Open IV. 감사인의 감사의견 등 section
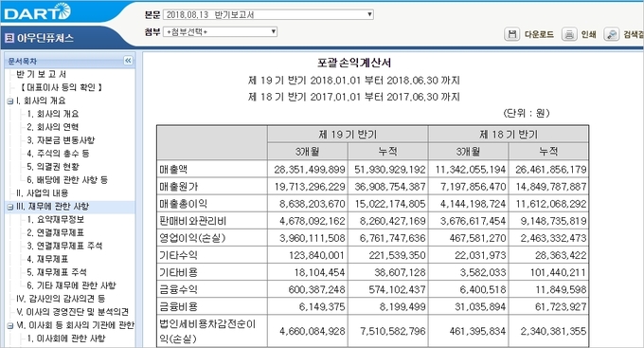 pyautogui.click(x=61, y=299)
